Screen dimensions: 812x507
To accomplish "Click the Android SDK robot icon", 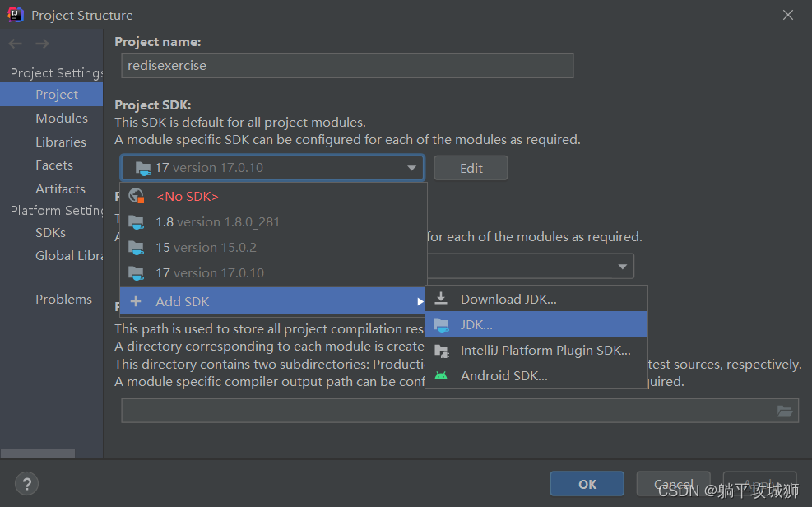I will (442, 375).
